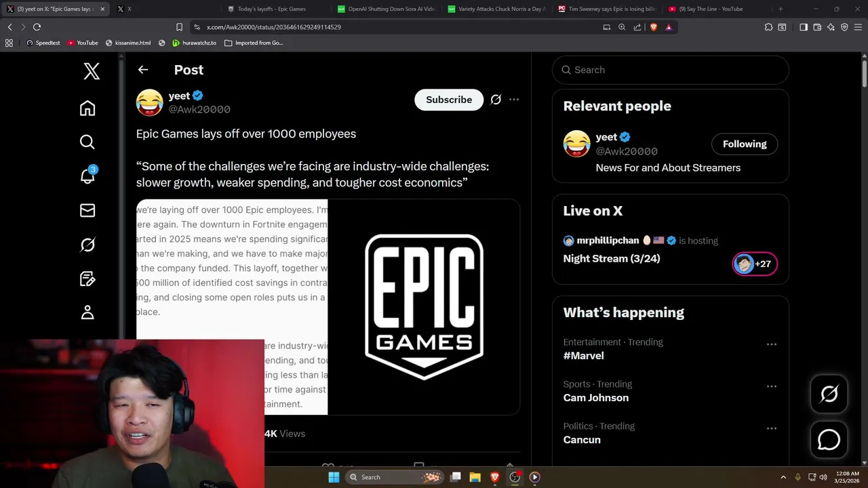This screenshot has height=488, width=868.
Task: Open Windows Start menu
Action: tap(334, 477)
